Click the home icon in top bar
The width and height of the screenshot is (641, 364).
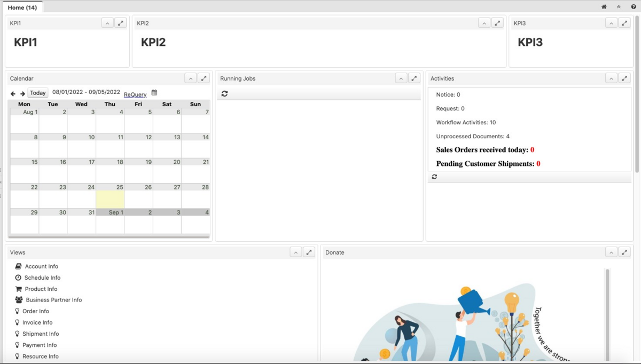(x=604, y=7)
